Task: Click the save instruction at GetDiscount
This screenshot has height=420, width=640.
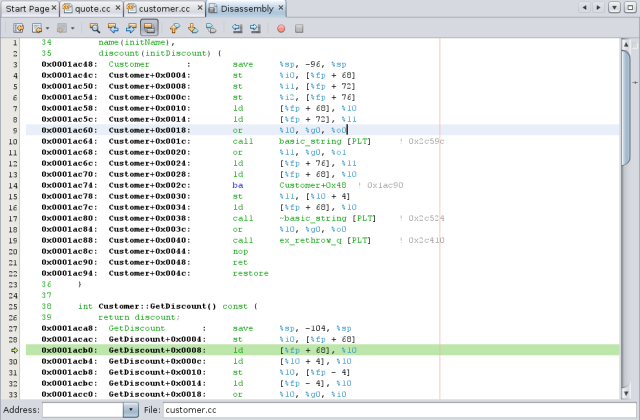Action: [x=243, y=329]
